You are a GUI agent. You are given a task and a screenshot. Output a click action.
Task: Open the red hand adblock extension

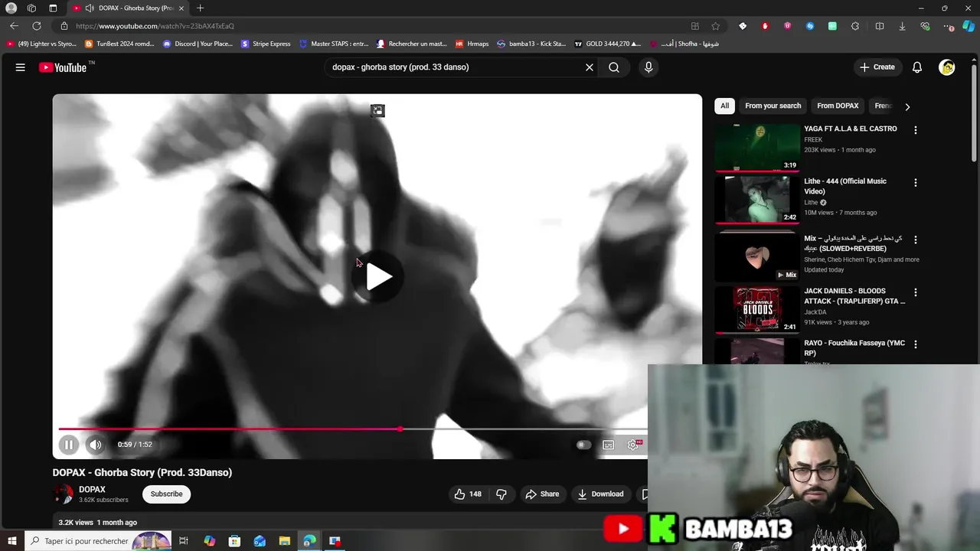765,26
